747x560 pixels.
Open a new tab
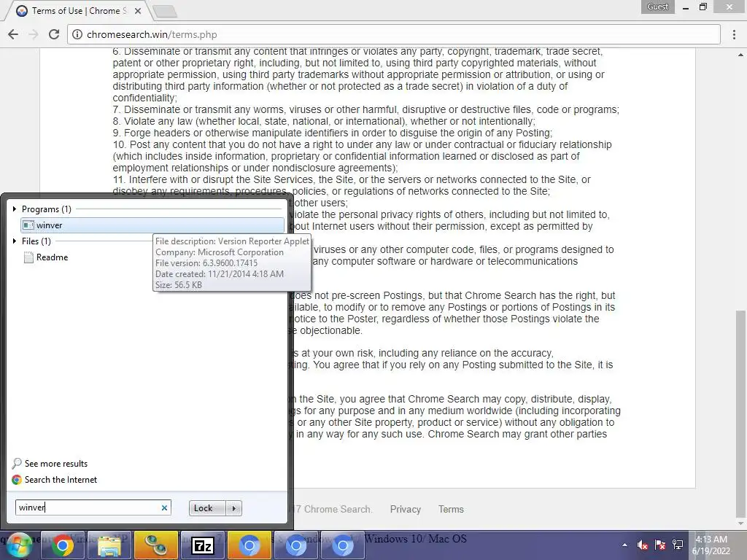point(165,12)
